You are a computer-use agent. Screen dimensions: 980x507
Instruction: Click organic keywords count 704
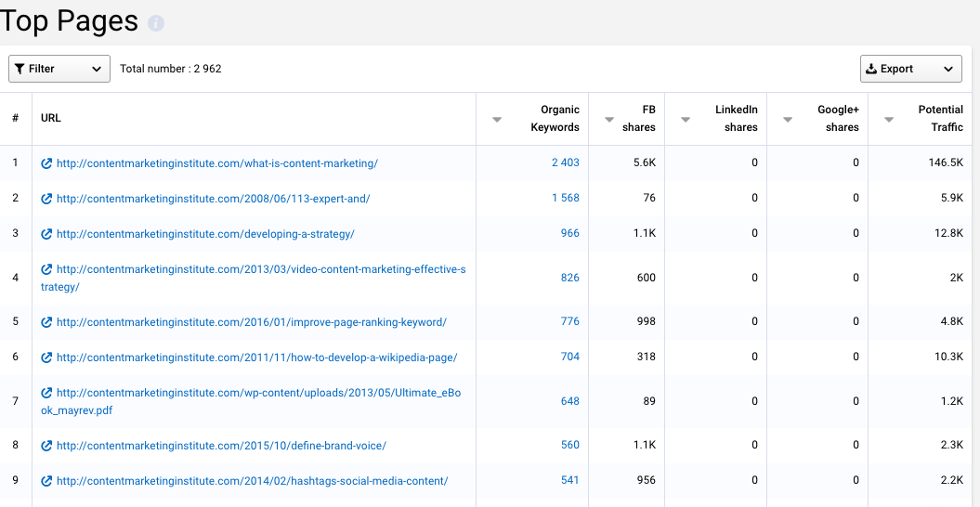(570, 357)
